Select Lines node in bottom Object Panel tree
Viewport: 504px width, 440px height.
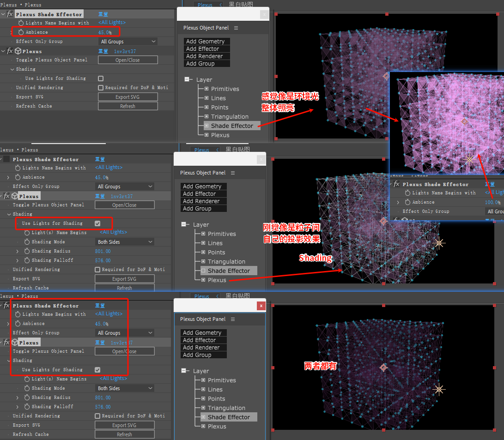tap(215, 390)
